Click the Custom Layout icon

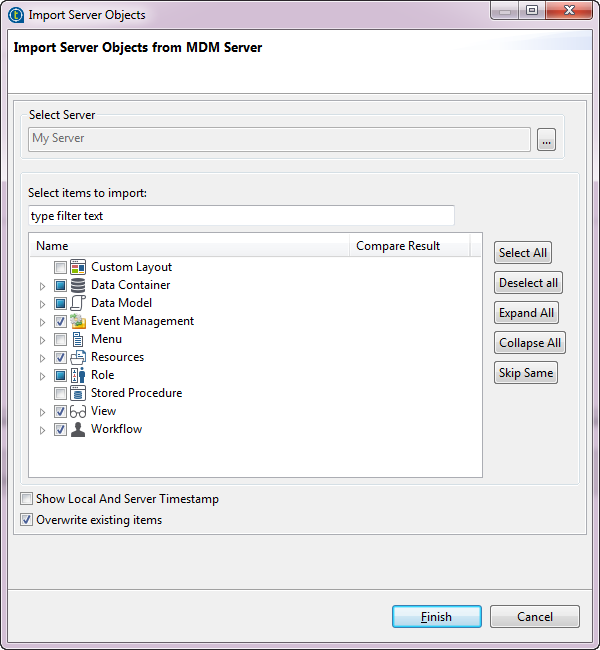pos(78,267)
